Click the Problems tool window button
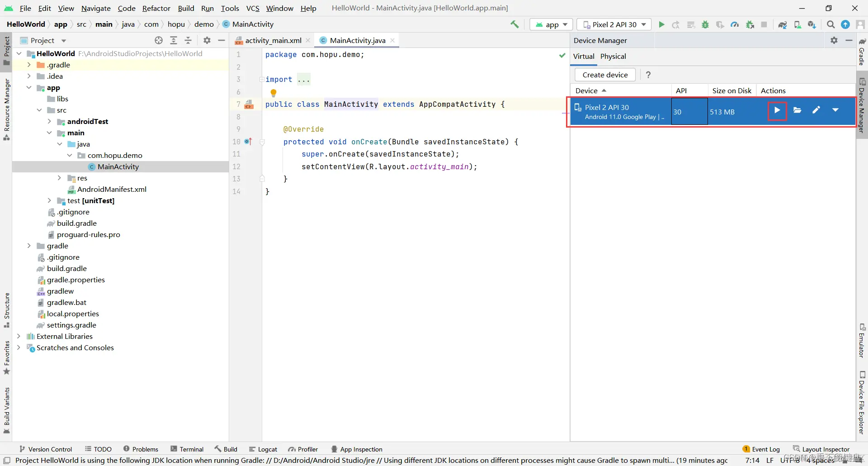The height and width of the screenshot is (466, 868). (141, 449)
